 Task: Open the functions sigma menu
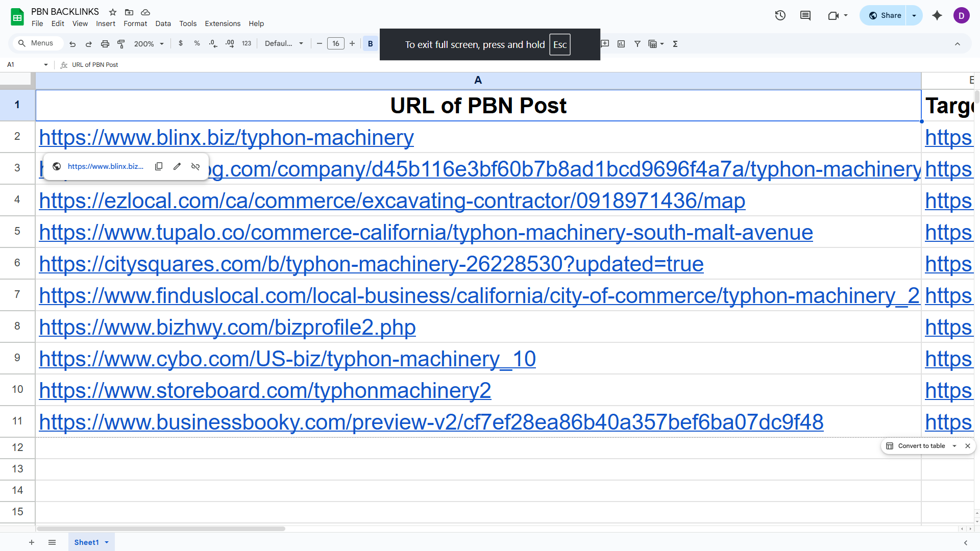tap(675, 44)
